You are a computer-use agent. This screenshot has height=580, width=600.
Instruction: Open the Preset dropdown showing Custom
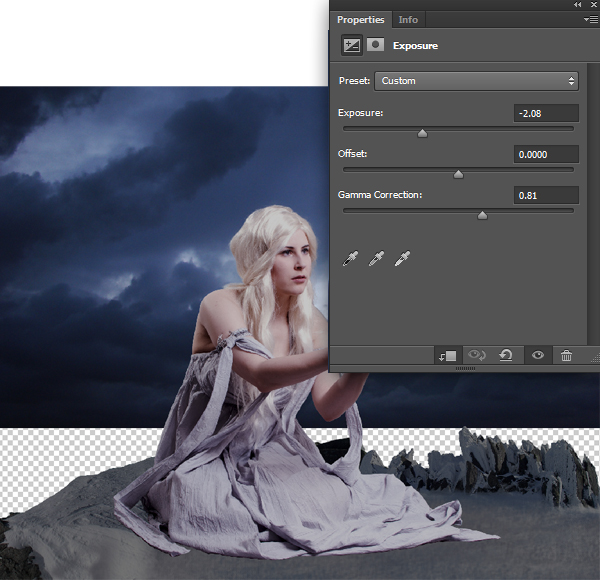tap(477, 81)
